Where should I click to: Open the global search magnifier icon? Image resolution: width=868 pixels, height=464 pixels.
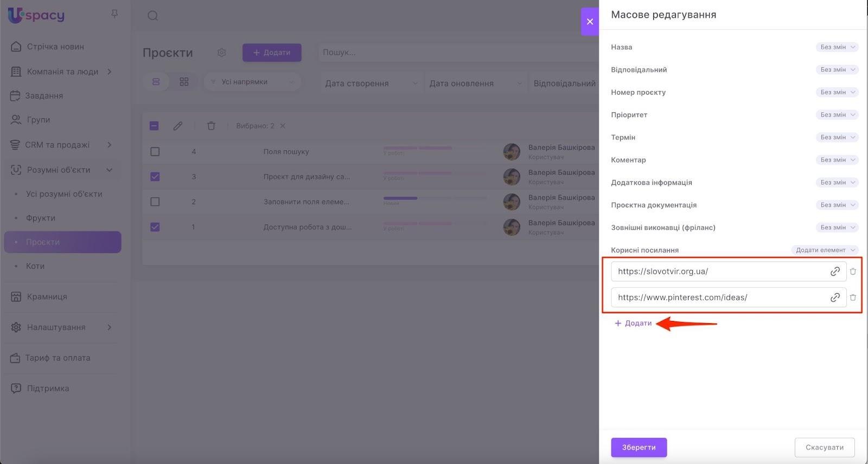coord(153,16)
